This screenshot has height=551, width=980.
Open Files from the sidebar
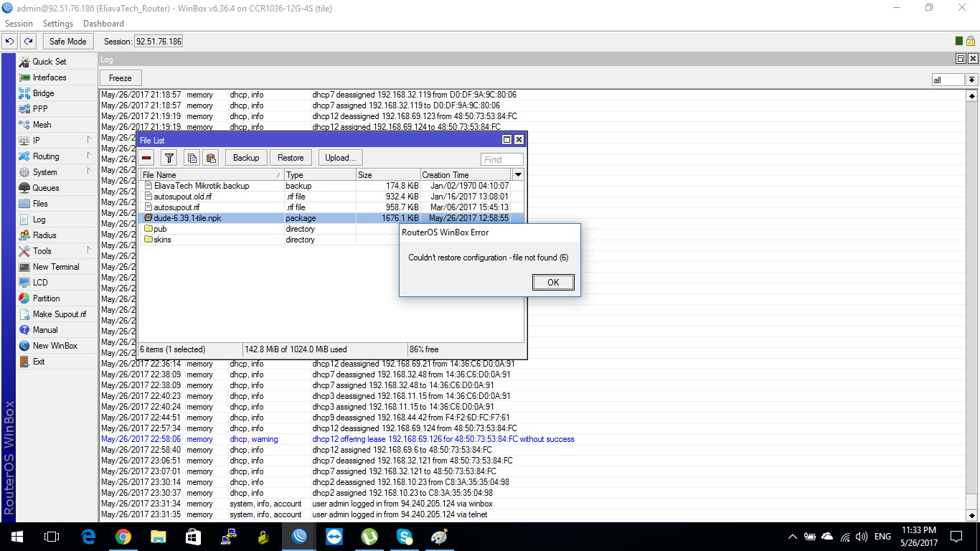(x=40, y=204)
